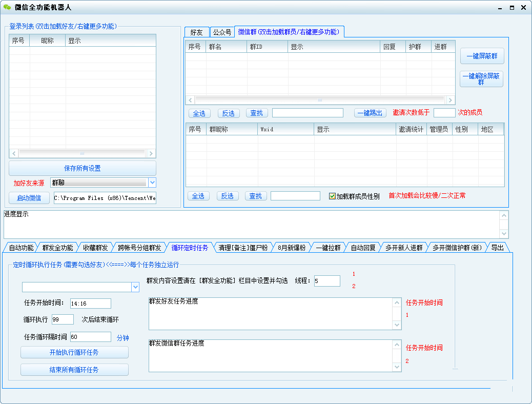The height and width of the screenshot is (404, 532).
Task: Select the 微信群 tab
Action: coord(289,32)
